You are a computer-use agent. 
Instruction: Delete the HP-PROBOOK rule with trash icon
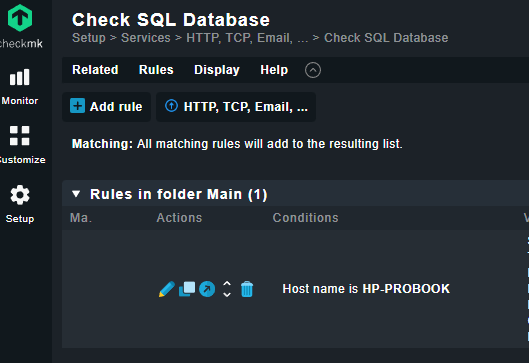(x=247, y=289)
